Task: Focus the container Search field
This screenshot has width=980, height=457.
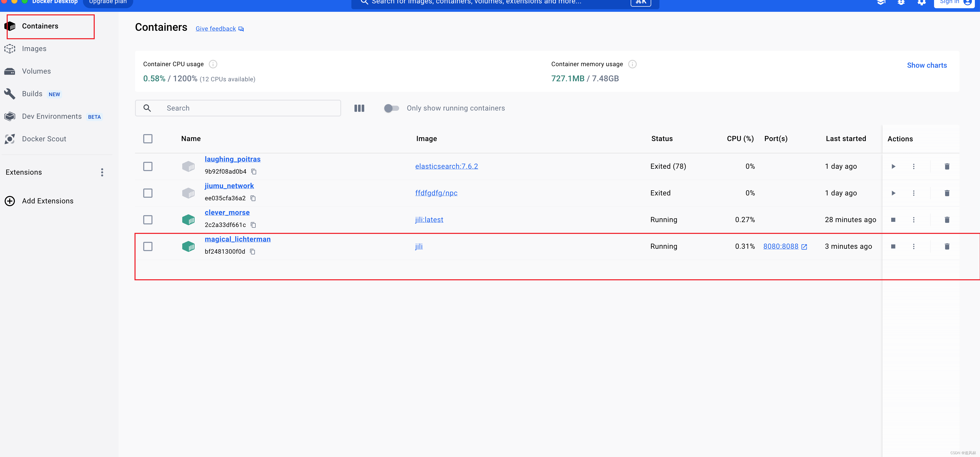Action: (238, 108)
